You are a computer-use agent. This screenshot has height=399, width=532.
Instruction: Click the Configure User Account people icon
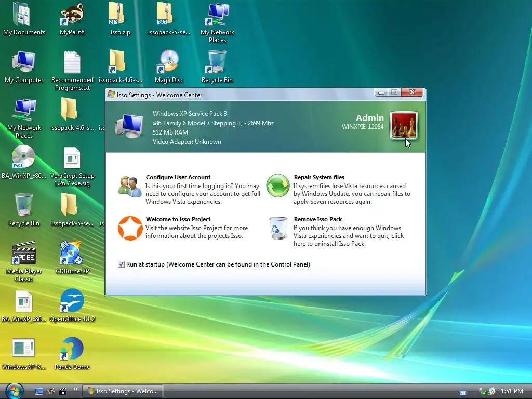coord(130,187)
